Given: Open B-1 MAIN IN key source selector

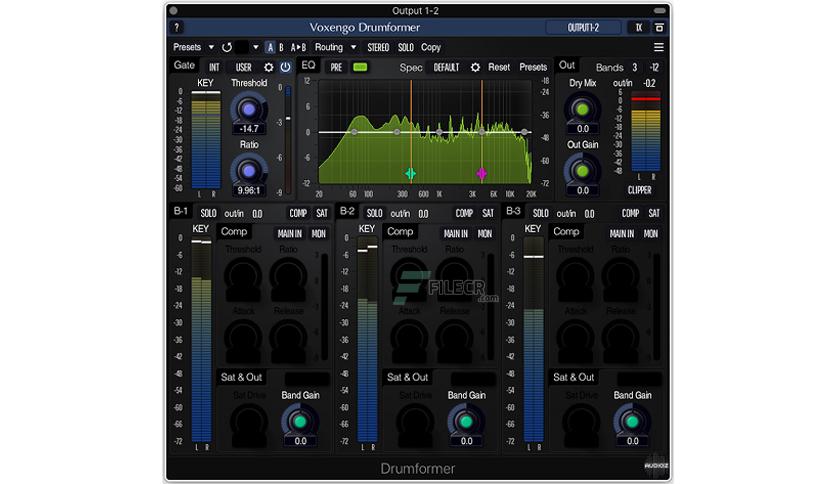Looking at the screenshot, I should 290,233.
